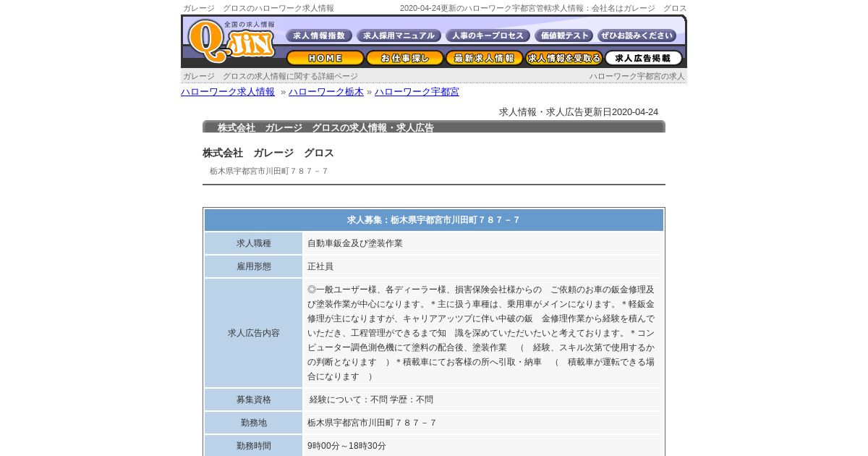Open 求人採用マニュアル nav button
868x456 pixels.
(399, 35)
